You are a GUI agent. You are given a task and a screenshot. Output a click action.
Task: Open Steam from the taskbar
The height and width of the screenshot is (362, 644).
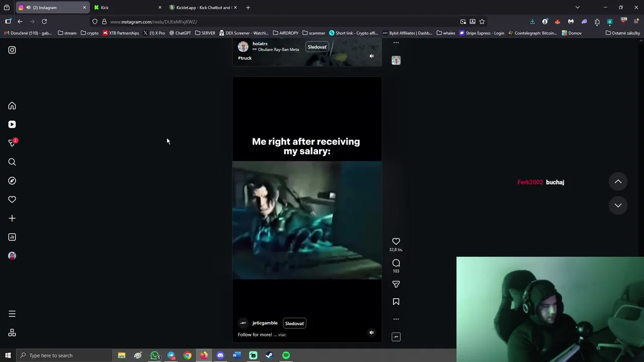pyautogui.click(x=269, y=355)
